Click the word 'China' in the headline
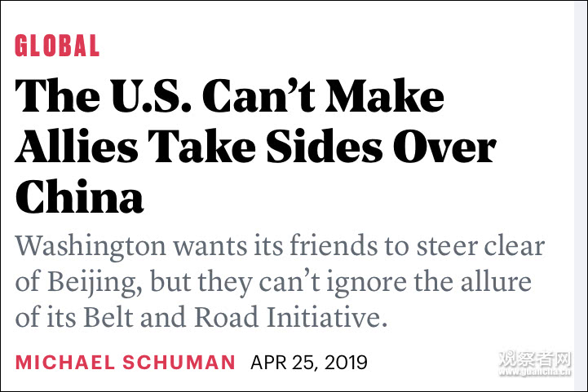The image size is (588, 392). [79, 196]
